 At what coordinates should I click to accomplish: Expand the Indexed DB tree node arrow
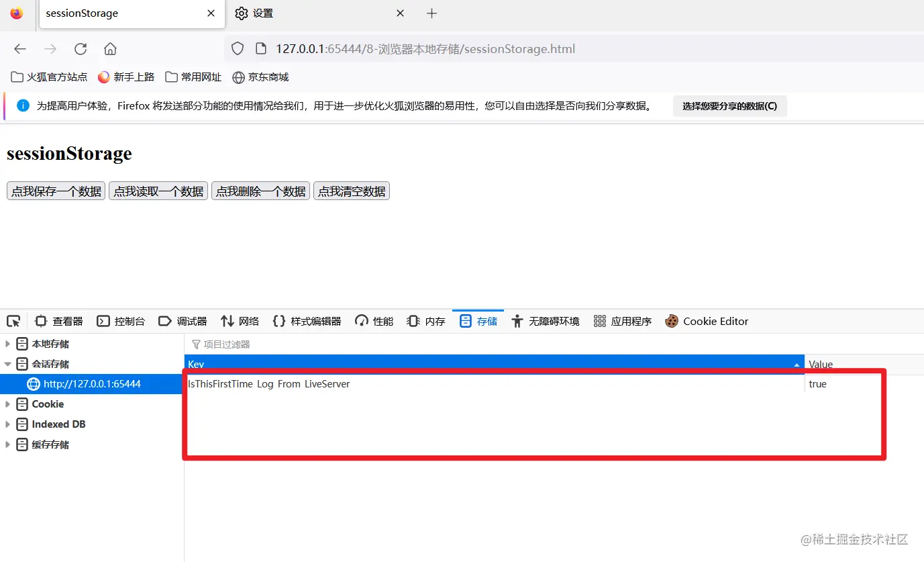(7, 424)
